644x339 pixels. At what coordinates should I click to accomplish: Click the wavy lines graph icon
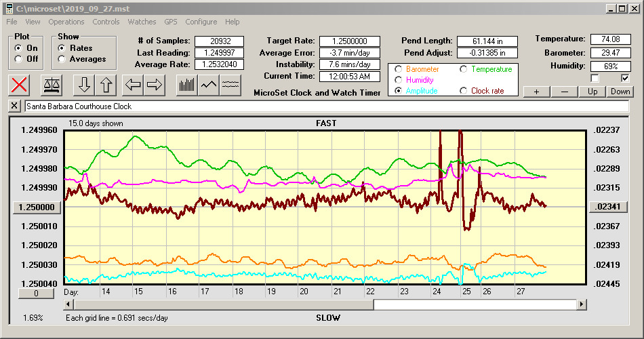click(x=230, y=85)
